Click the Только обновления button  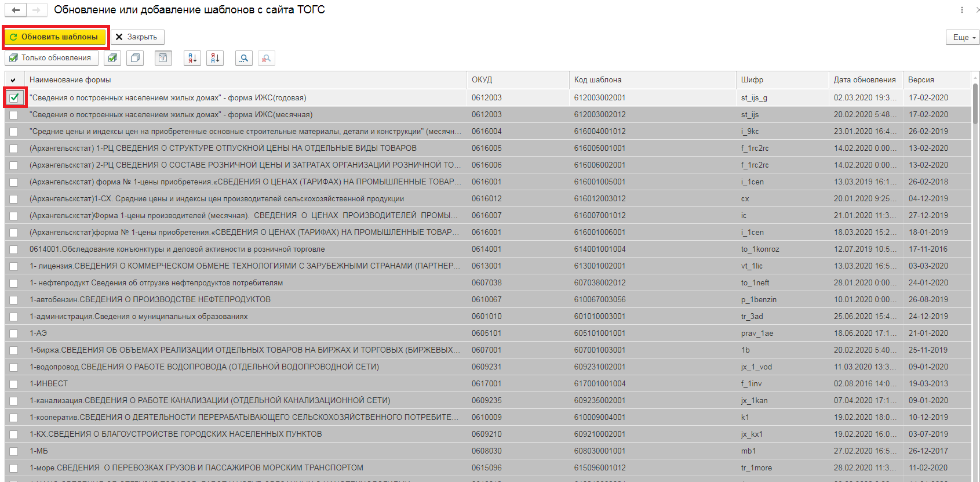tap(52, 58)
